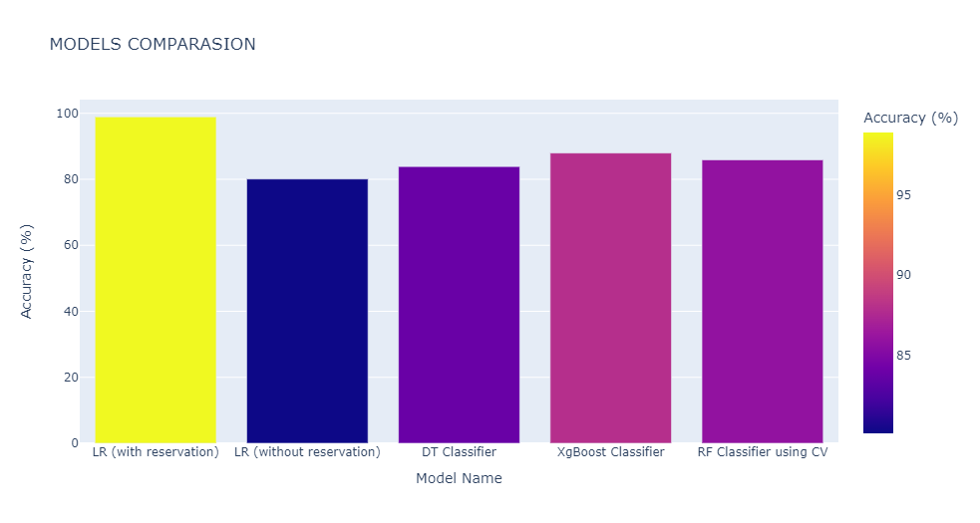The image size is (980, 523).
Task: Select the DT Classifier bar
Action: coord(459,305)
